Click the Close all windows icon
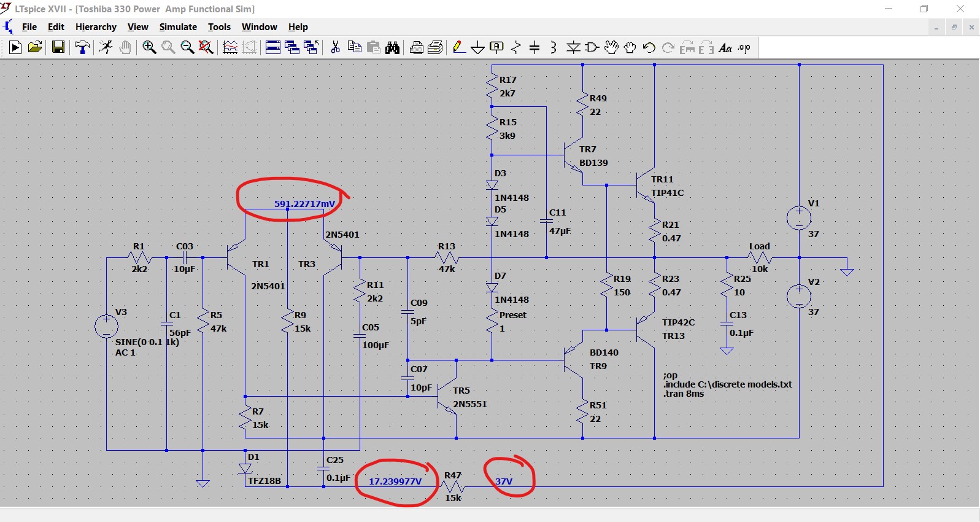 pos(311,47)
